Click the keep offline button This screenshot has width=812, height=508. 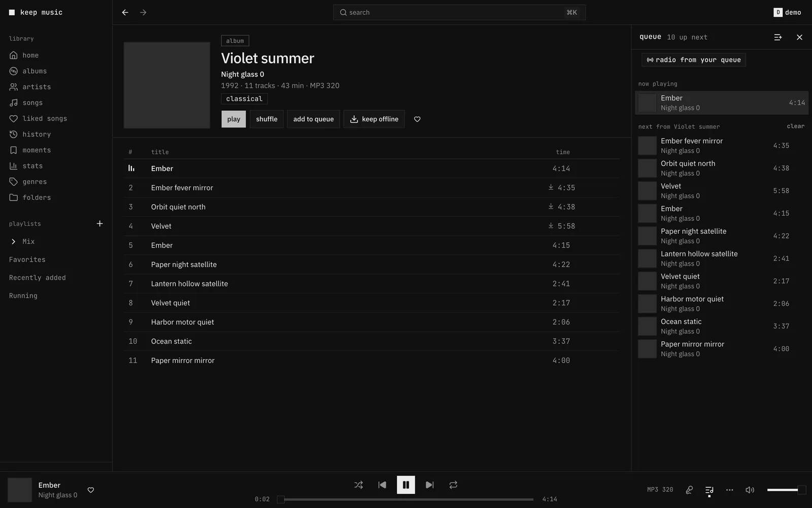tap(374, 119)
